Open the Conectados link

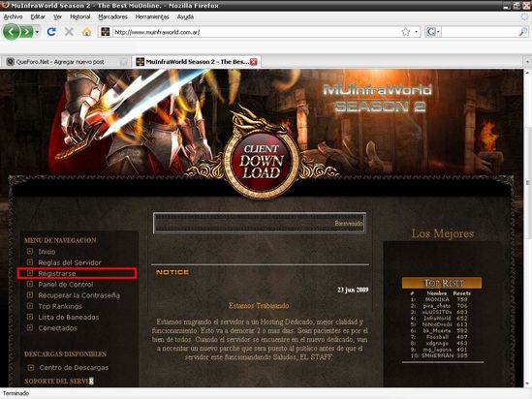(58, 327)
